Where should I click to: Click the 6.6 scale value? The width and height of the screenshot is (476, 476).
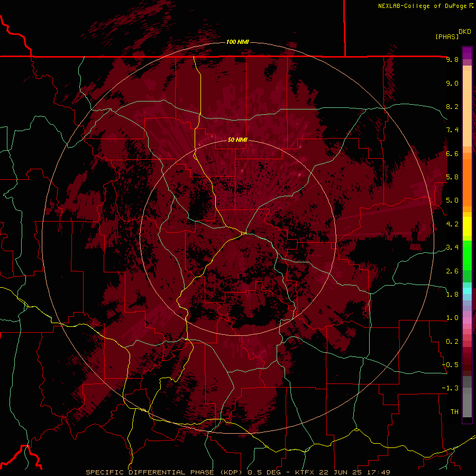pos(452,153)
